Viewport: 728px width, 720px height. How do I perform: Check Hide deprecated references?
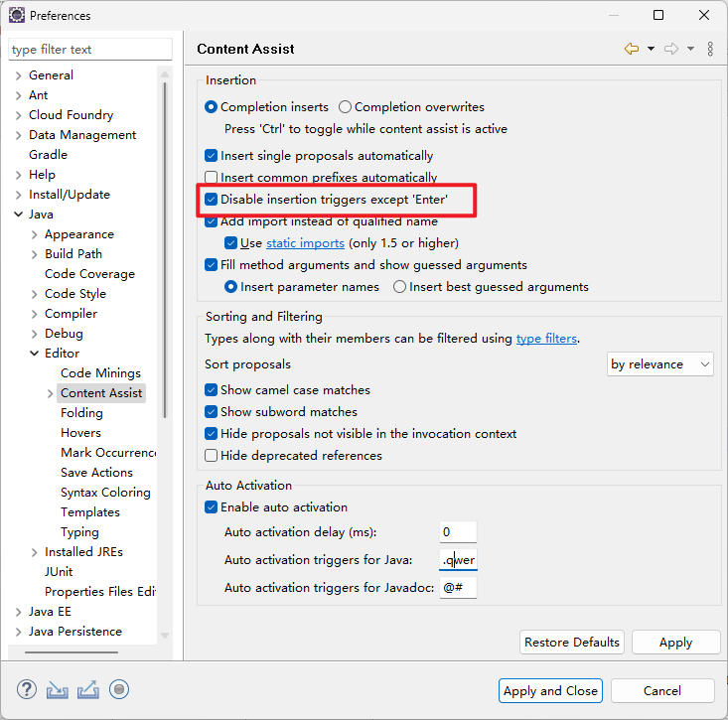pyautogui.click(x=212, y=456)
